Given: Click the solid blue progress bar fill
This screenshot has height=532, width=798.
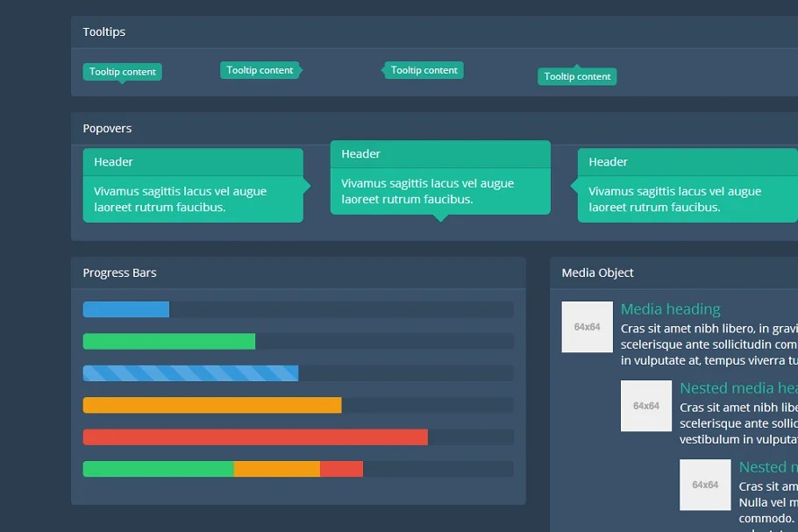Looking at the screenshot, I should pos(125,309).
